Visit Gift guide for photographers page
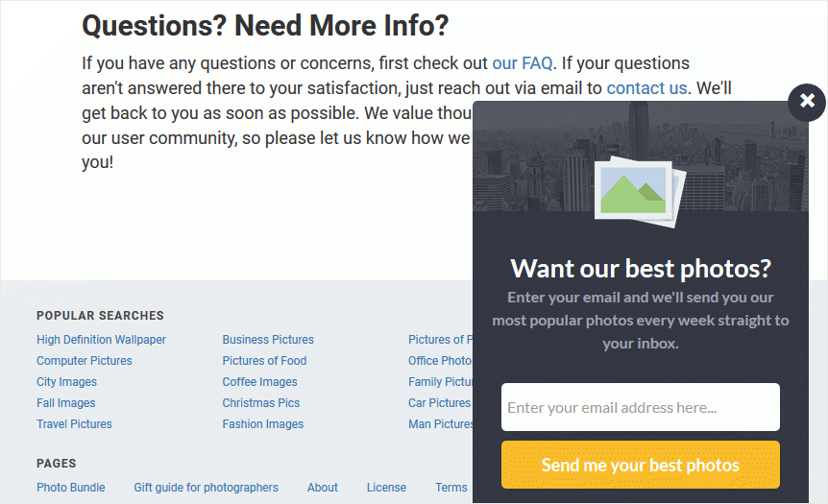The image size is (828, 504). point(206,487)
